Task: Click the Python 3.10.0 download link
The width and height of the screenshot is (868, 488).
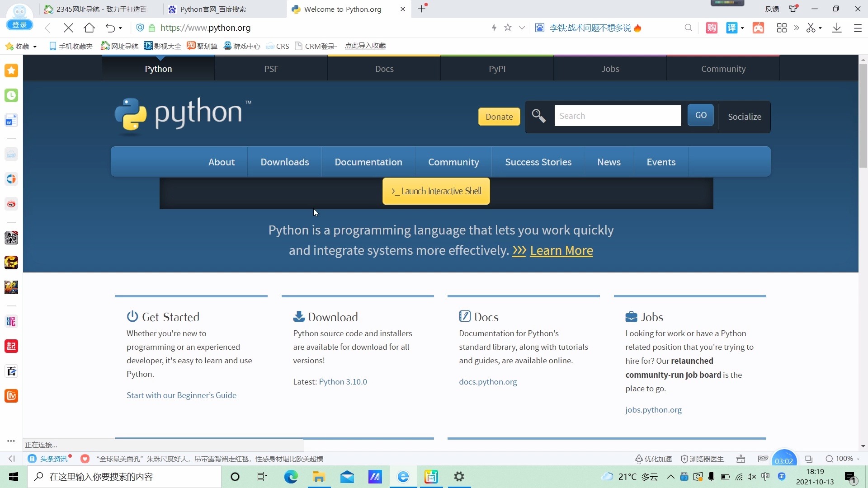Action: [343, 381]
